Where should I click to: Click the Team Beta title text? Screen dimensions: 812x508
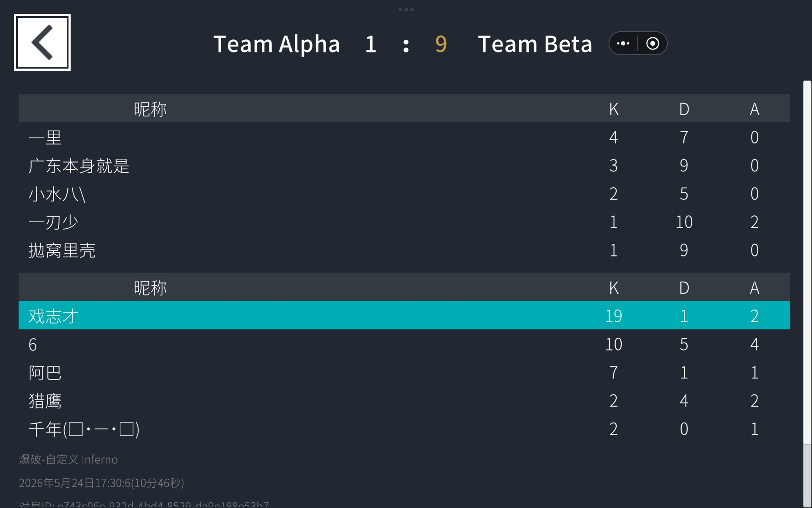point(535,44)
